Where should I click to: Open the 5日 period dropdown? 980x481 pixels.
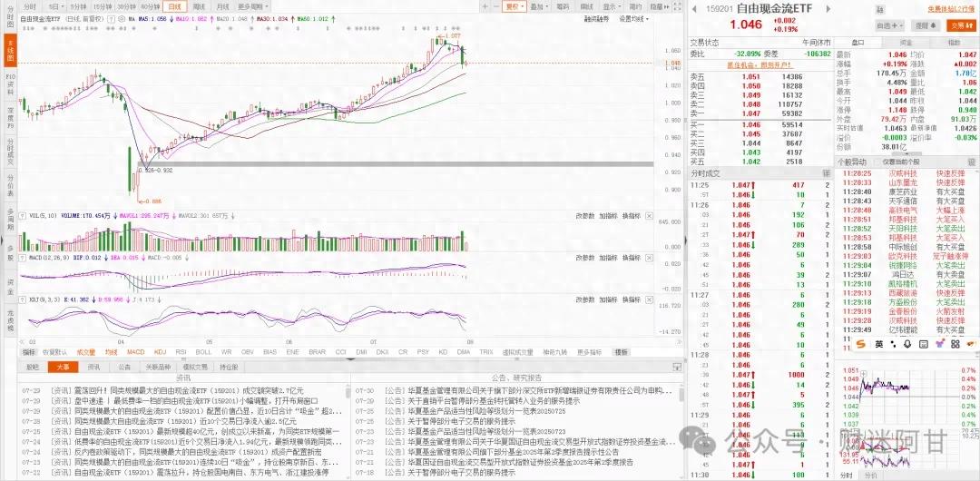pos(55,6)
